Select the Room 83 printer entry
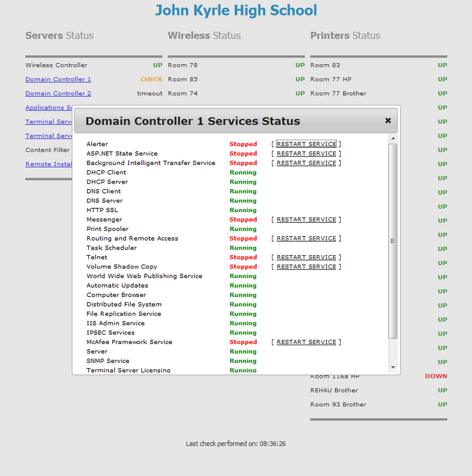The height and width of the screenshot is (476, 472). 379,65
